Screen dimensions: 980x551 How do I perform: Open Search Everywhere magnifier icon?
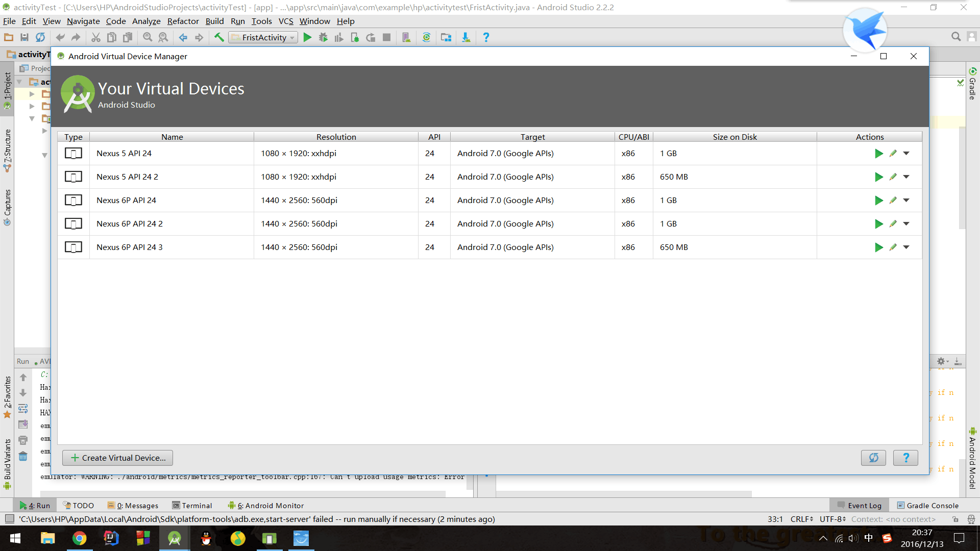[956, 37]
